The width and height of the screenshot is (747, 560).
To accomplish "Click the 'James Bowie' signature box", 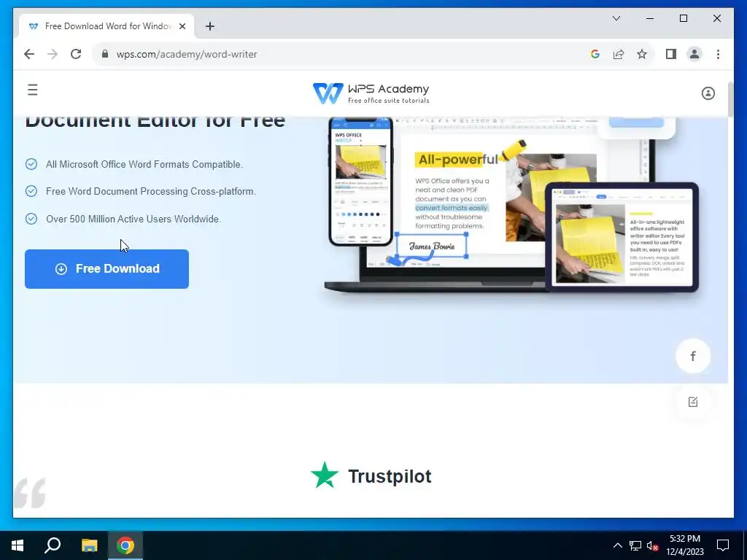I will point(432,246).
